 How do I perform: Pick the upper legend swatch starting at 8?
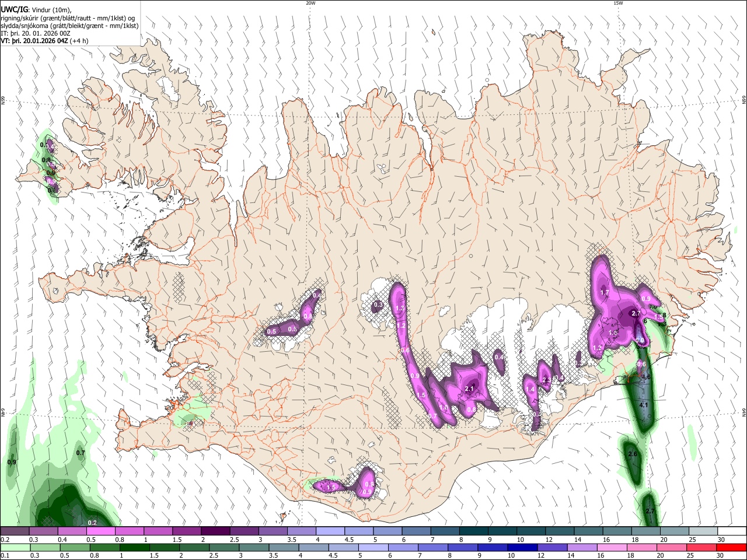[474, 531]
